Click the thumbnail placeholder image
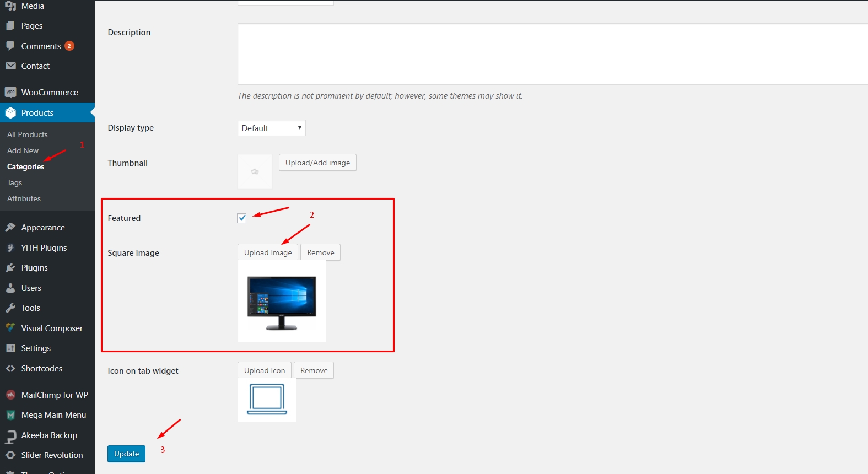This screenshot has width=868, height=474. point(255,171)
